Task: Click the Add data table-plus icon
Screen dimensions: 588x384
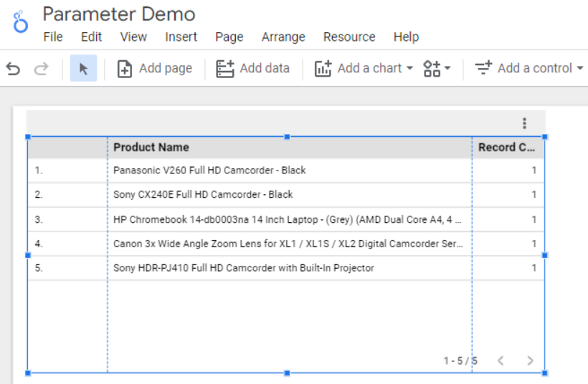Action: tap(225, 69)
